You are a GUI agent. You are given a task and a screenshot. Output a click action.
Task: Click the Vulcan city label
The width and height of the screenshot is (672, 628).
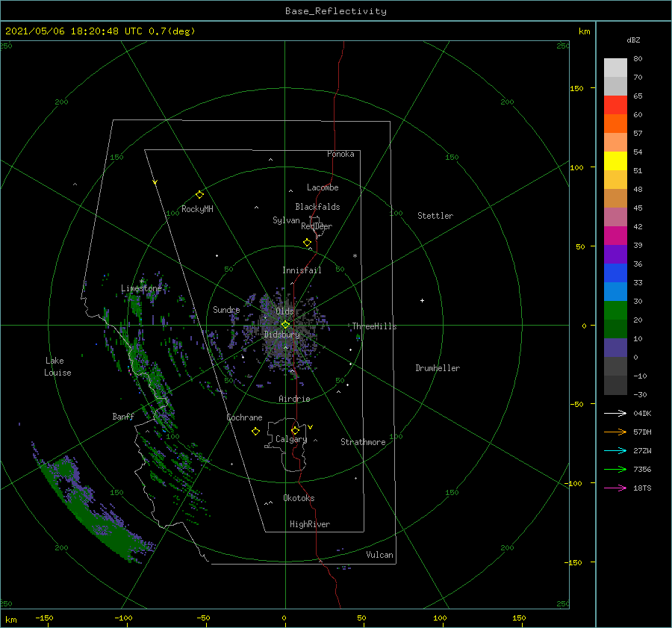coord(380,555)
